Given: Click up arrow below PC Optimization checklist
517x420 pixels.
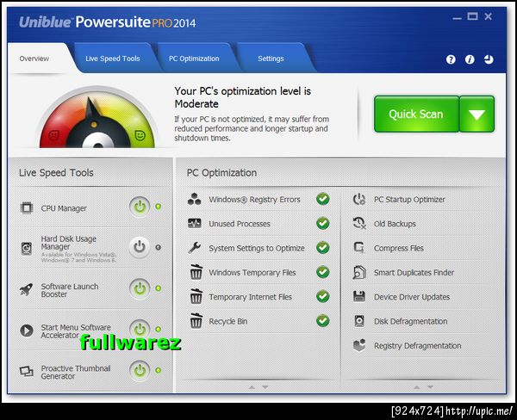Looking at the screenshot, I should (252, 387).
